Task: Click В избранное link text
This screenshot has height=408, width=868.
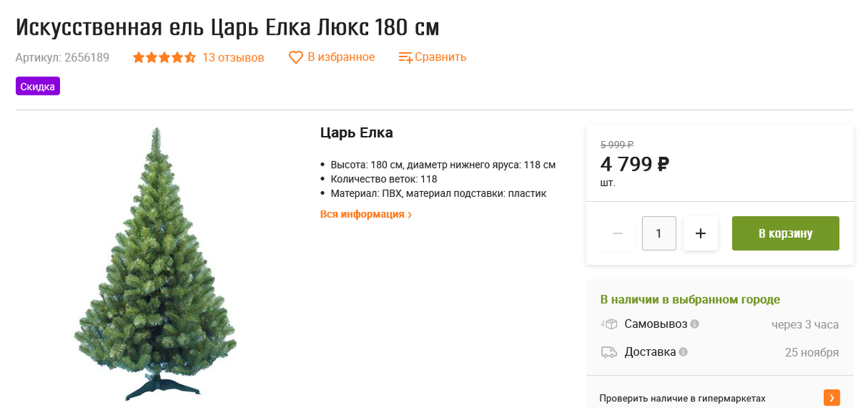Action: pyautogui.click(x=341, y=57)
